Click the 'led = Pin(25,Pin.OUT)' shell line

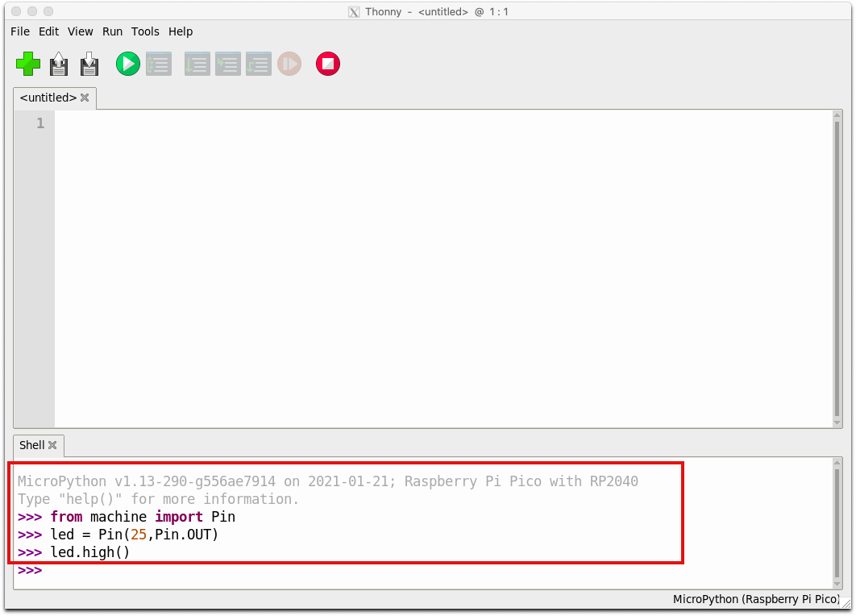pos(135,535)
